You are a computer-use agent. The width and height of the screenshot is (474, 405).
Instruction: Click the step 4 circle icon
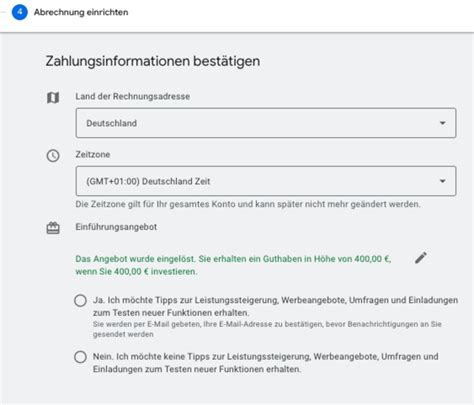(20, 12)
